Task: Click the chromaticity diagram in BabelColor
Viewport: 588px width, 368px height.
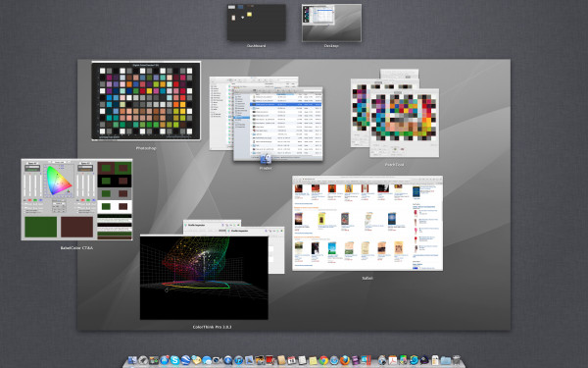Action: coord(59,181)
